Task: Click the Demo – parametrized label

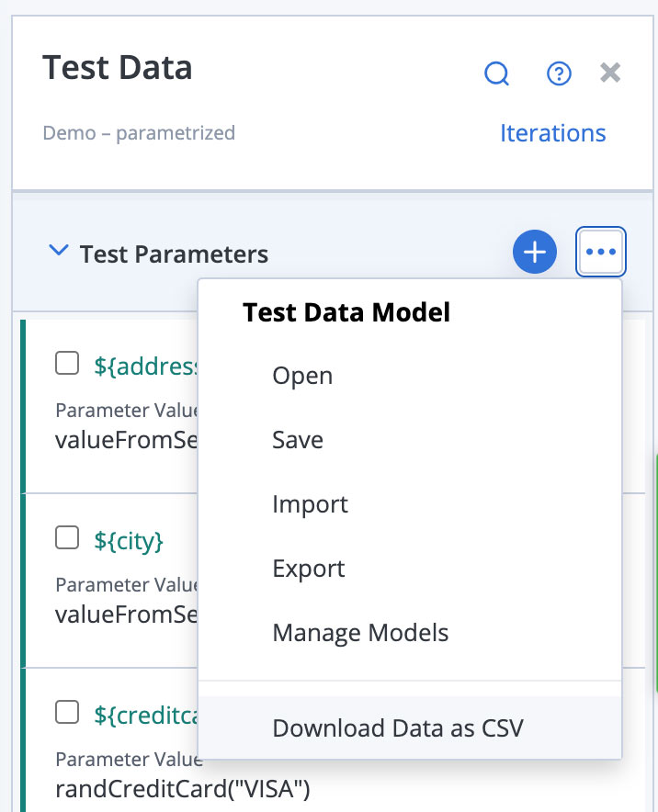Action: coord(139,132)
